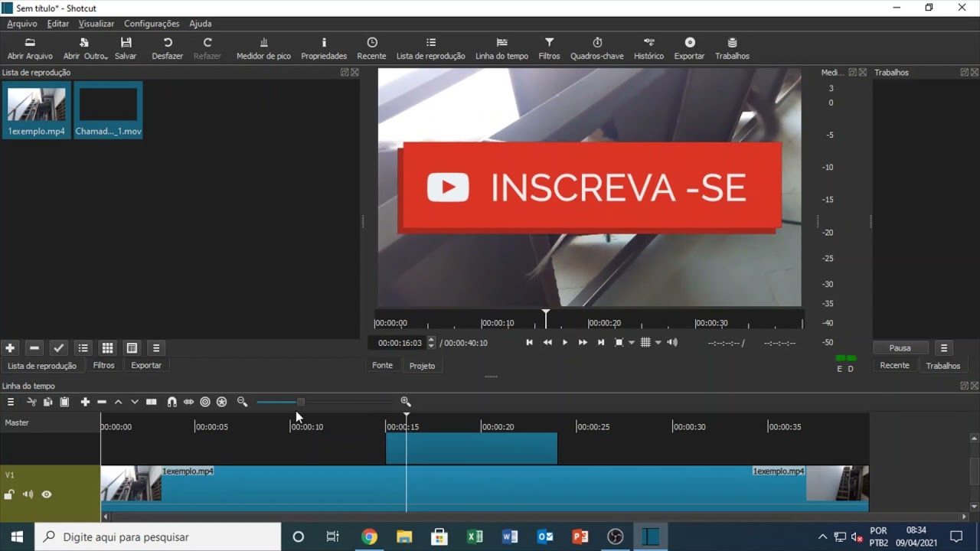
Task: Ripple delete with timeline minus icon
Action: pyautogui.click(x=102, y=402)
